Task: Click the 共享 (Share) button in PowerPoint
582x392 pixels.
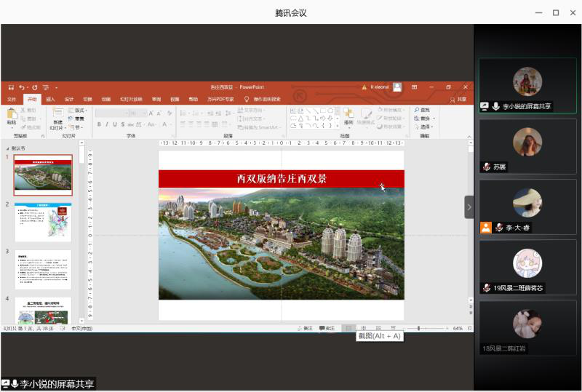Action: click(458, 99)
